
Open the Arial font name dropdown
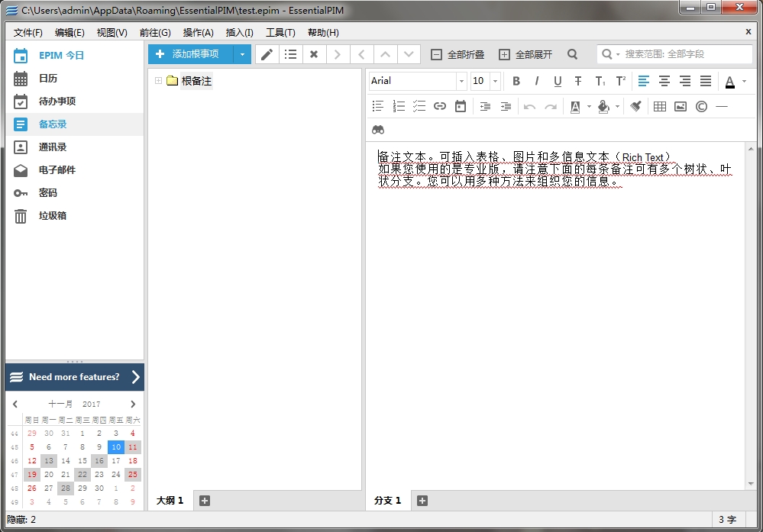pyautogui.click(x=461, y=81)
